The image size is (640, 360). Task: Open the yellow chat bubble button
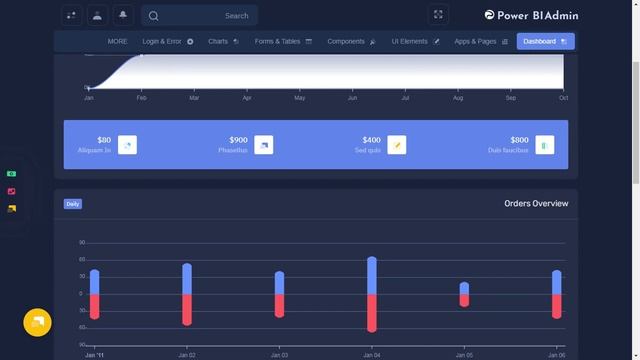point(38,322)
